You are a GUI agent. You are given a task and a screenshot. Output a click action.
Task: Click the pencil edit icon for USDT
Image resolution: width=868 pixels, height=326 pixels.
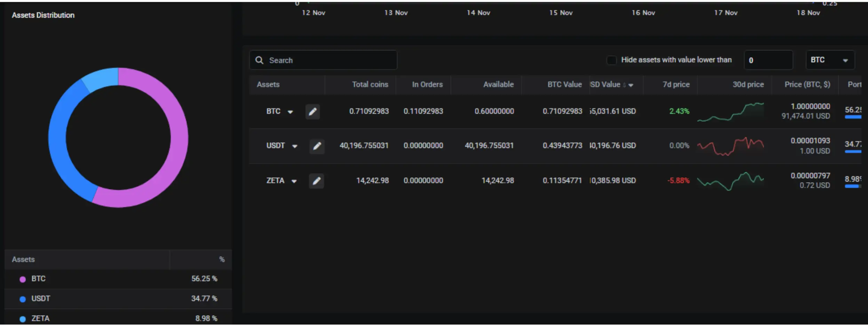[x=317, y=146]
